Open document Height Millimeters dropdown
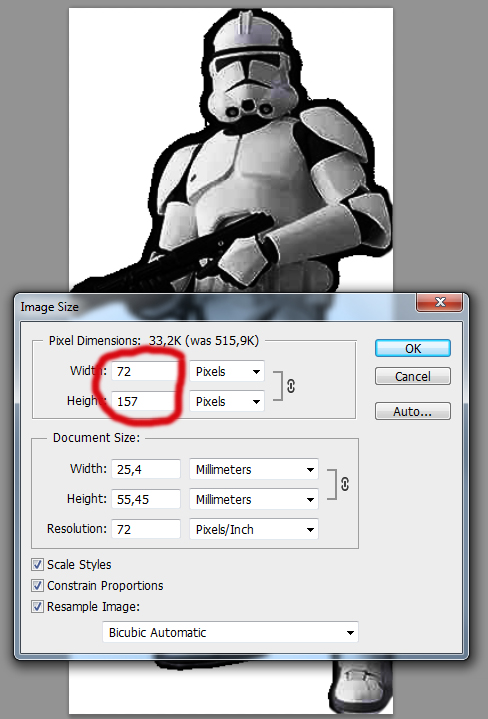The image size is (488, 719). click(x=254, y=499)
